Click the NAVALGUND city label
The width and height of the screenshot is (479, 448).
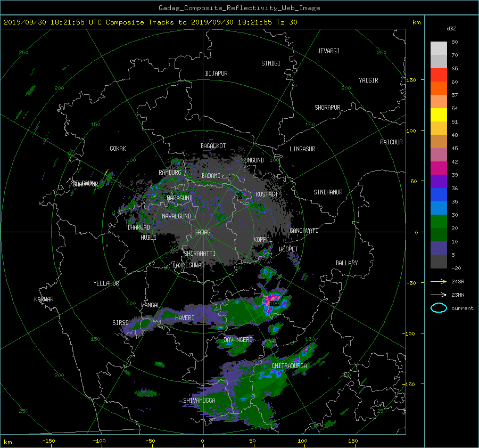pyautogui.click(x=176, y=216)
